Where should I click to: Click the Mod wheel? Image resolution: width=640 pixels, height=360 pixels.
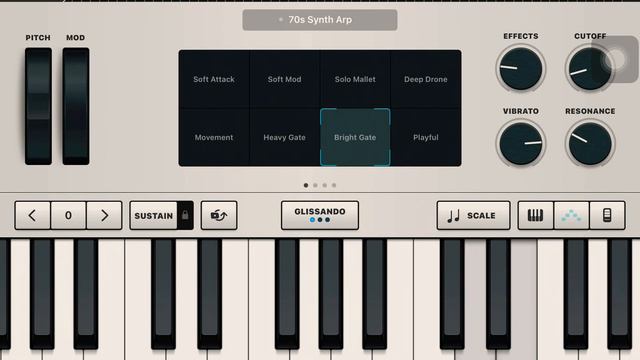[x=76, y=106]
